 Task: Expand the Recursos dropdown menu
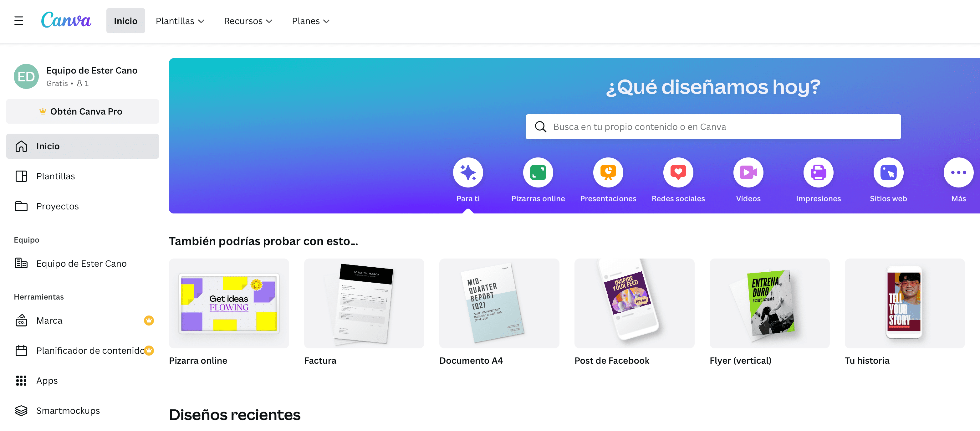coord(248,21)
